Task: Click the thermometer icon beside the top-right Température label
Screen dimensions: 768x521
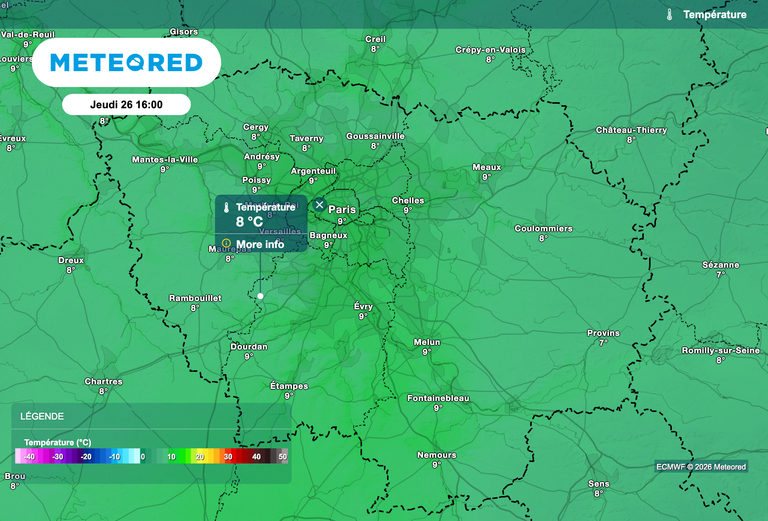Action: [670, 15]
